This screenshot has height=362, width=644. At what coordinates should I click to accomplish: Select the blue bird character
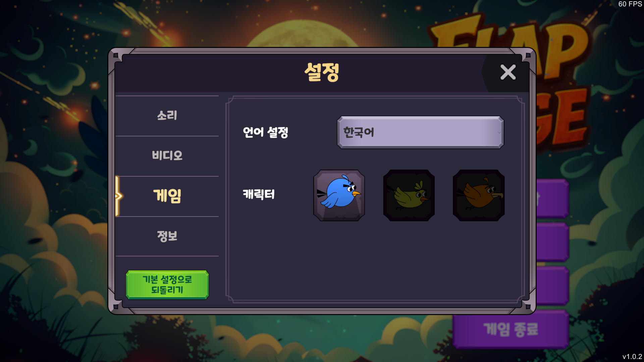click(339, 195)
